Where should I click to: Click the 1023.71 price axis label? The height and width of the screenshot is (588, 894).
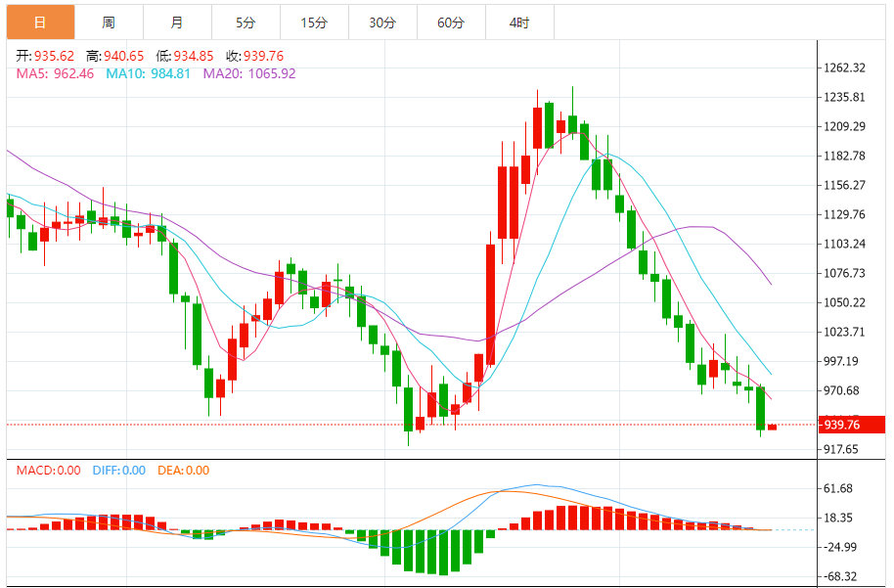pos(844,332)
